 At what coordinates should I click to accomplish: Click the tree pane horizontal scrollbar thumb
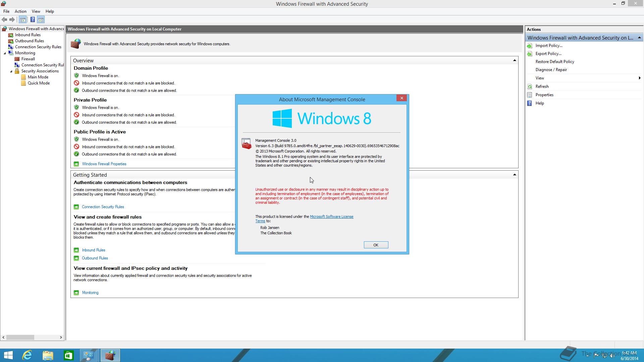coord(20,337)
